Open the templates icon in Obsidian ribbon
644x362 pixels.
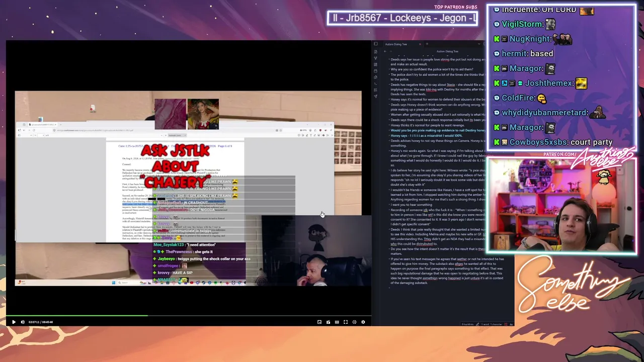coord(375,77)
